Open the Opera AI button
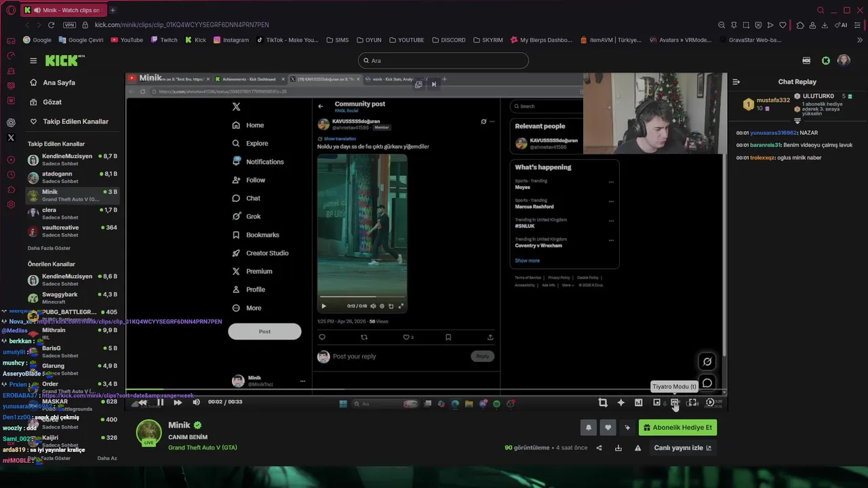The height and width of the screenshot is (488, 868). pos(842,25)
